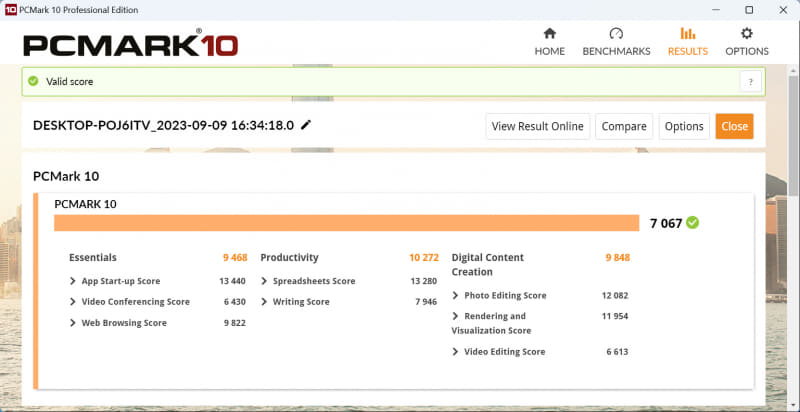Click the result name DESKTOP-POJ6ITV text
This screenshot has width=800, height=412.
coord(163,125)
